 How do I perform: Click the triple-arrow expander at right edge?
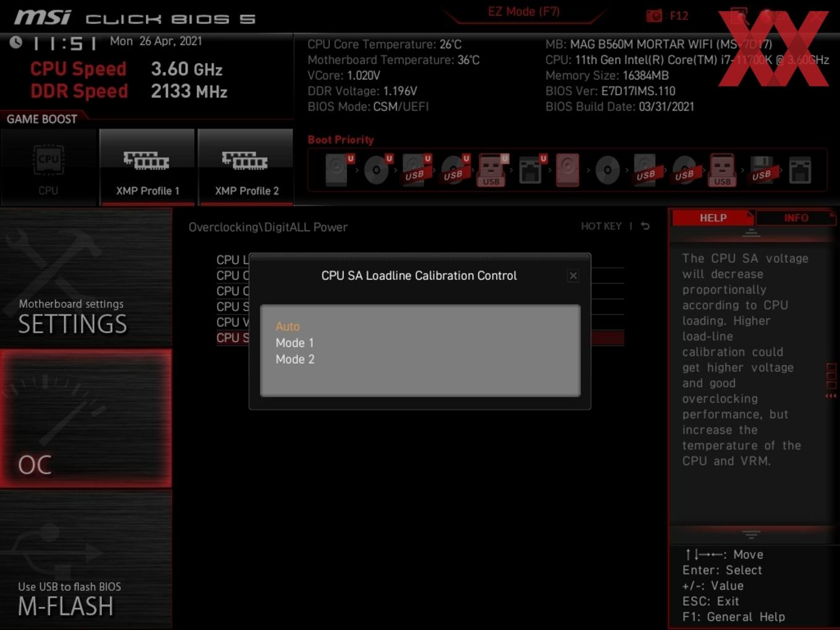[831, 395]
